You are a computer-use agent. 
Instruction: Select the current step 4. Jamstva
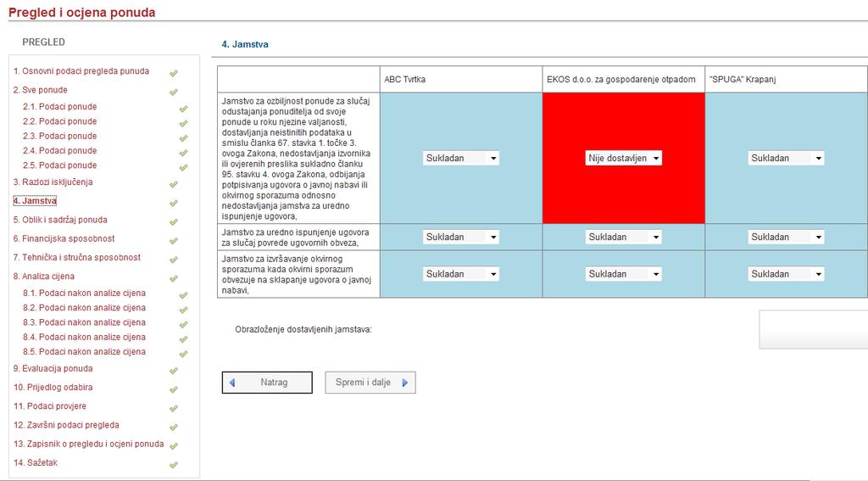35,201
